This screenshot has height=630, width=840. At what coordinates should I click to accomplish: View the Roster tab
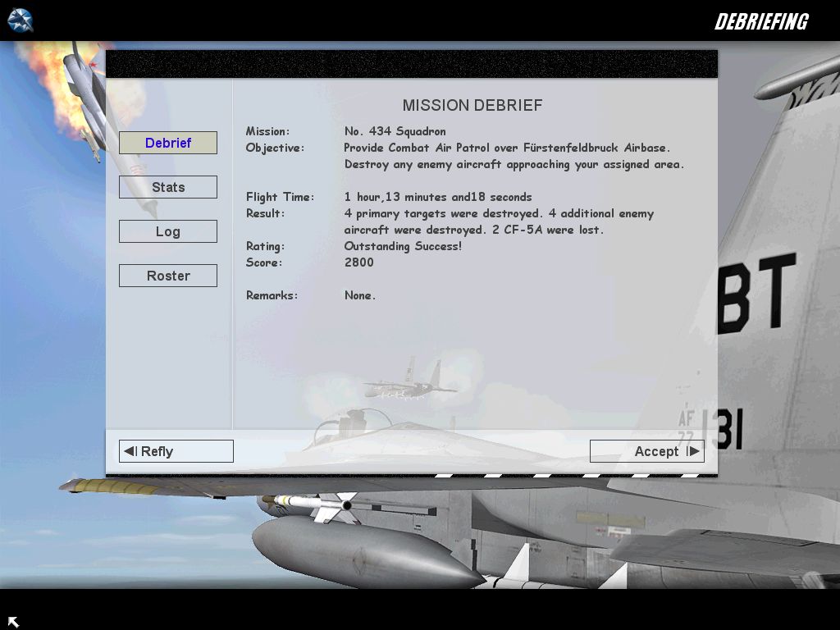pos(168,276)
